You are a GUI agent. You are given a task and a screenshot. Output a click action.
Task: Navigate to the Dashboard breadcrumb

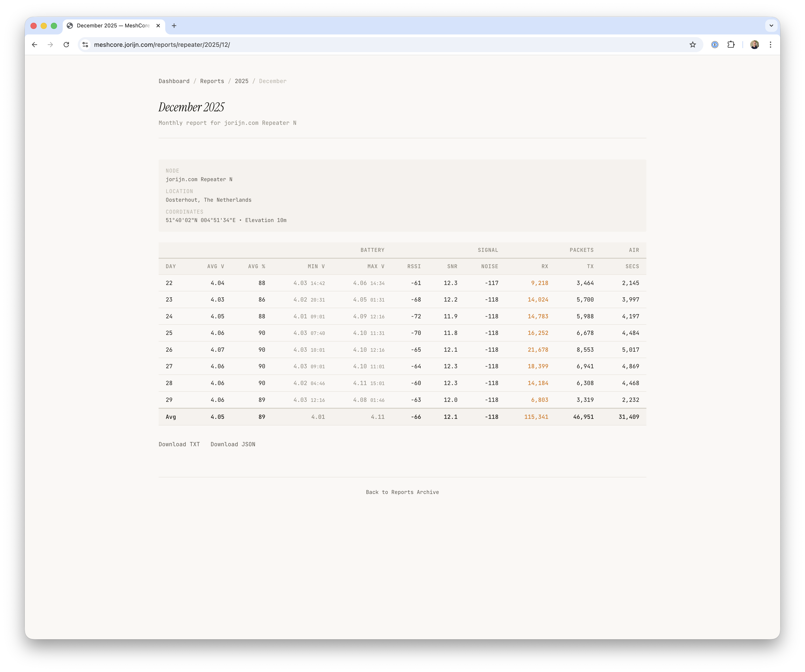click(174, 81)
